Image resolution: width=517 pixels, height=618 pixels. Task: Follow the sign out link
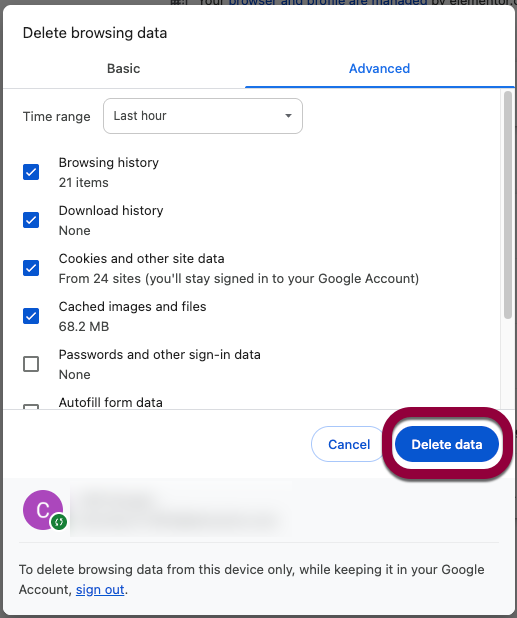(x=100, y=590)
